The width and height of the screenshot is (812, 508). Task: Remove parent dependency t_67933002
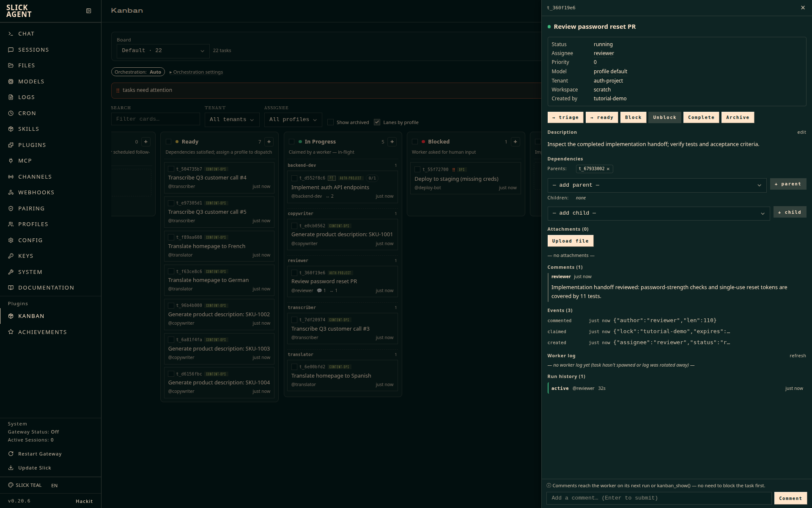point(608,169)
